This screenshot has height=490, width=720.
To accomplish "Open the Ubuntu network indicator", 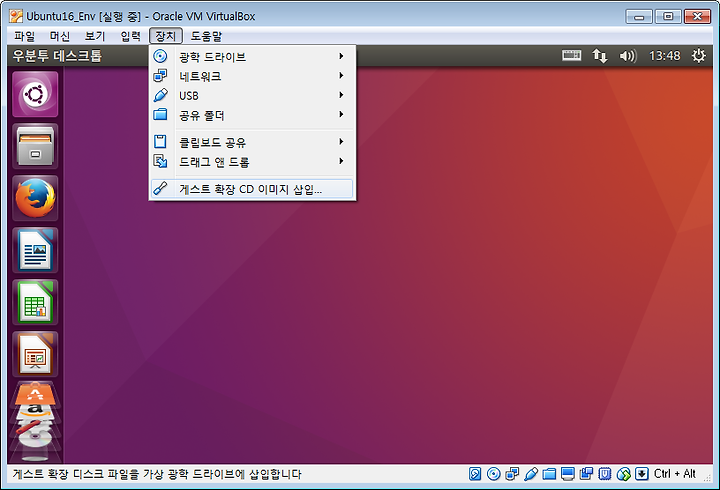I will 599,56.
